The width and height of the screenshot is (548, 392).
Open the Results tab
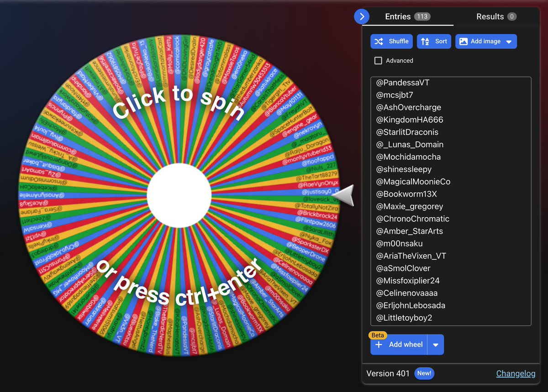pyautogui.click(x=496, y=16)
